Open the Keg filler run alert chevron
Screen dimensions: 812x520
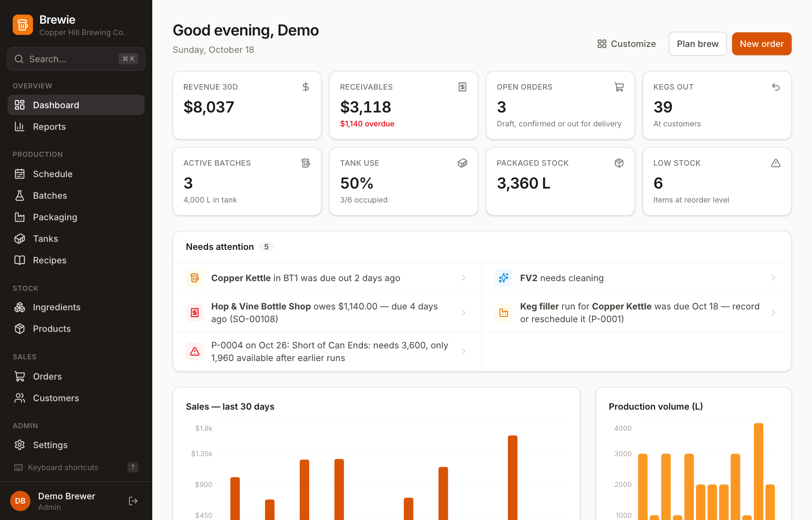[773, 312]
